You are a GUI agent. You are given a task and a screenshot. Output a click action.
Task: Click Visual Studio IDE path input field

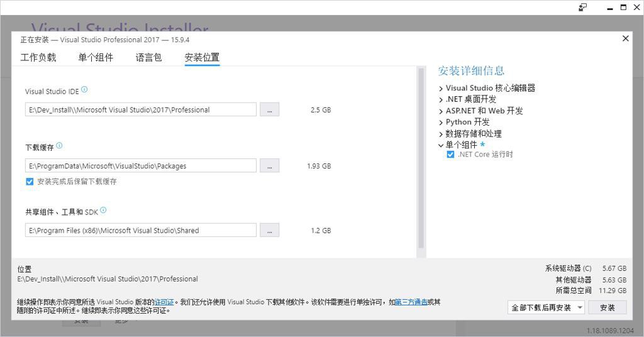coord(141,109)
